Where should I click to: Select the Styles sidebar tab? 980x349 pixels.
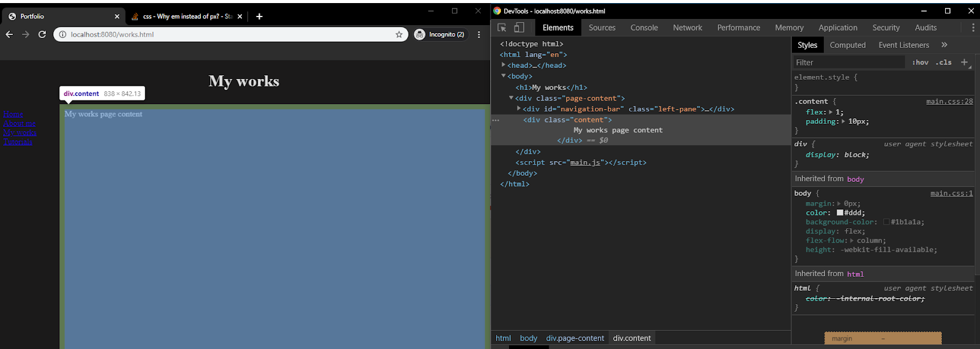pos(807,45)
